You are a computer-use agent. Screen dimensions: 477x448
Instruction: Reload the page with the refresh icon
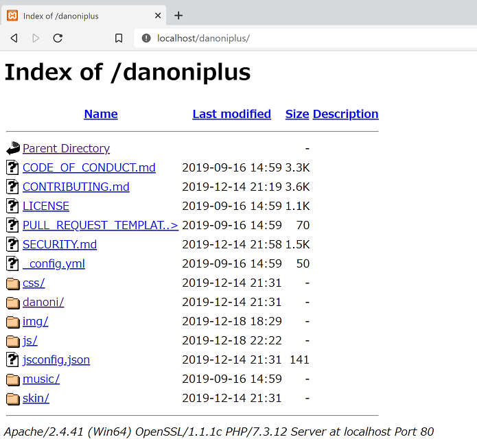[58, 38]
